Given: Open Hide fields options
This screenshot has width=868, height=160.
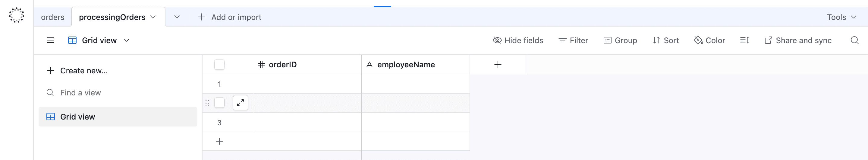Looking at the screenshot, I should click(x=518, y=40).
